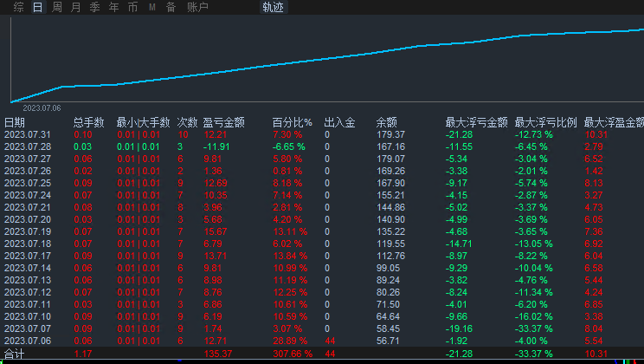Click the balance value 99.05
Viewport: 644px width, 364px height.
[x=388, y=268]
